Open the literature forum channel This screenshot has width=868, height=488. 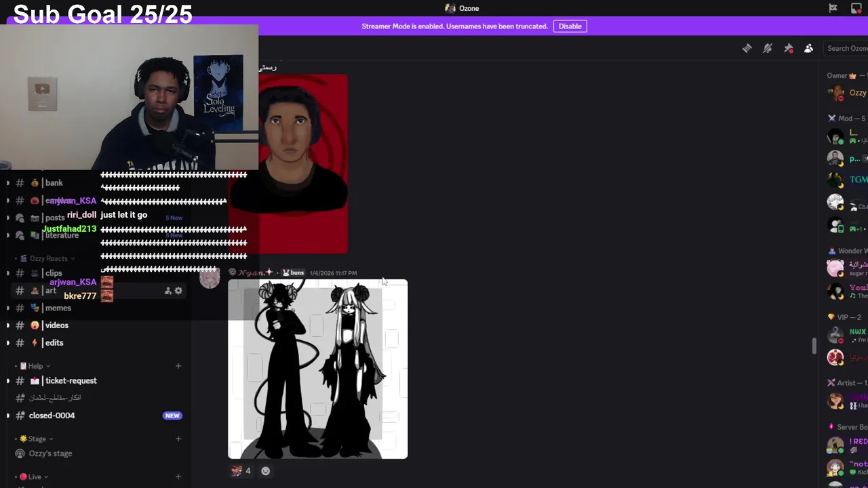click(62, 235)
